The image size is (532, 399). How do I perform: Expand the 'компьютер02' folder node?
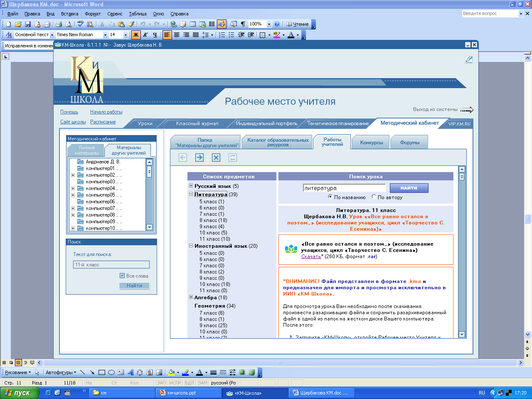click(73, 175)
